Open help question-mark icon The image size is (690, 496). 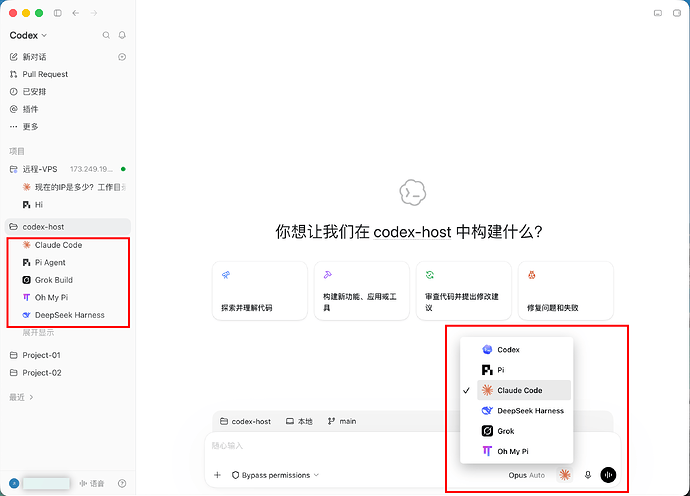122,484
